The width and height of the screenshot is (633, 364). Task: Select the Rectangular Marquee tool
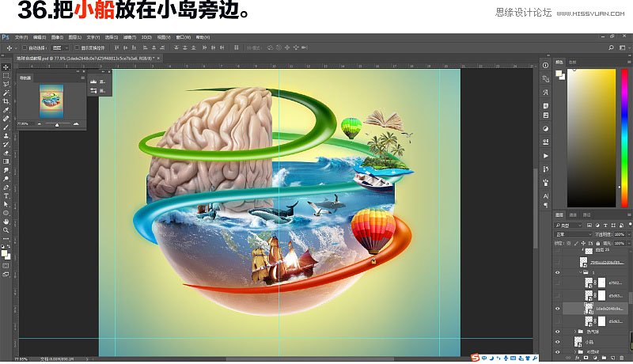point(6,76)
